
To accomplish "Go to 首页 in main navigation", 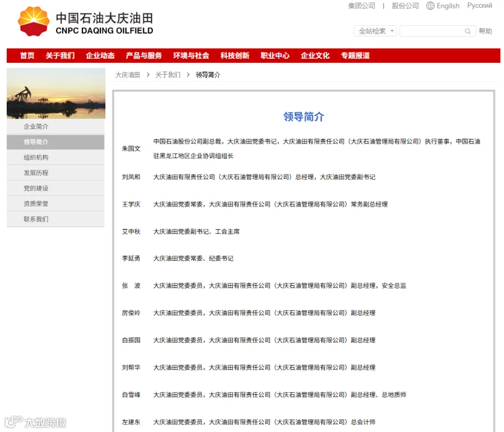I will coord(27,55).
